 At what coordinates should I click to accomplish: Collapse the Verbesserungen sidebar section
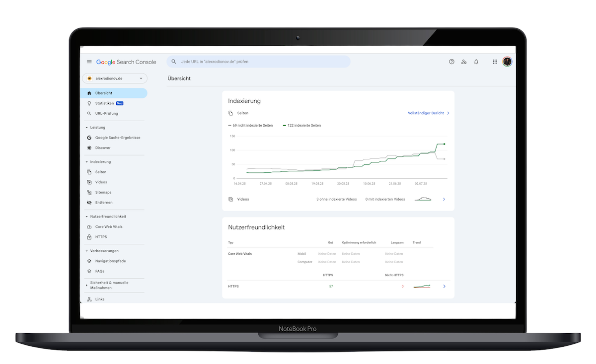(86, 251)
